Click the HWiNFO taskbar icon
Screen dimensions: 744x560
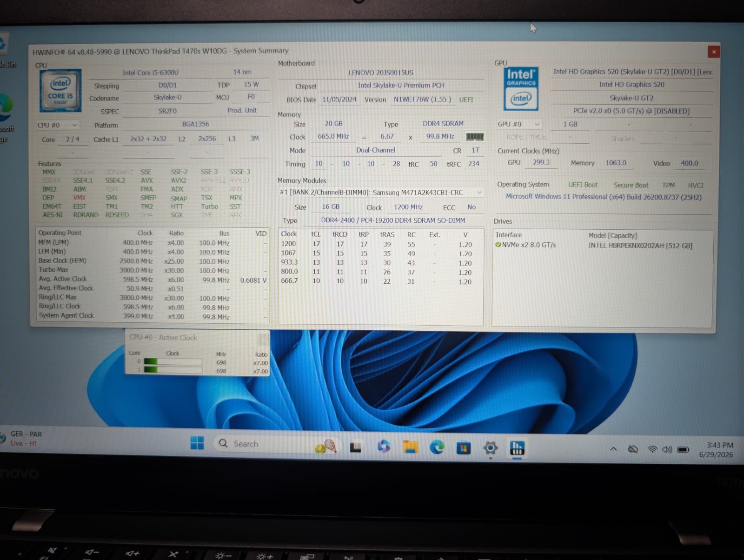tap(517, 448)
